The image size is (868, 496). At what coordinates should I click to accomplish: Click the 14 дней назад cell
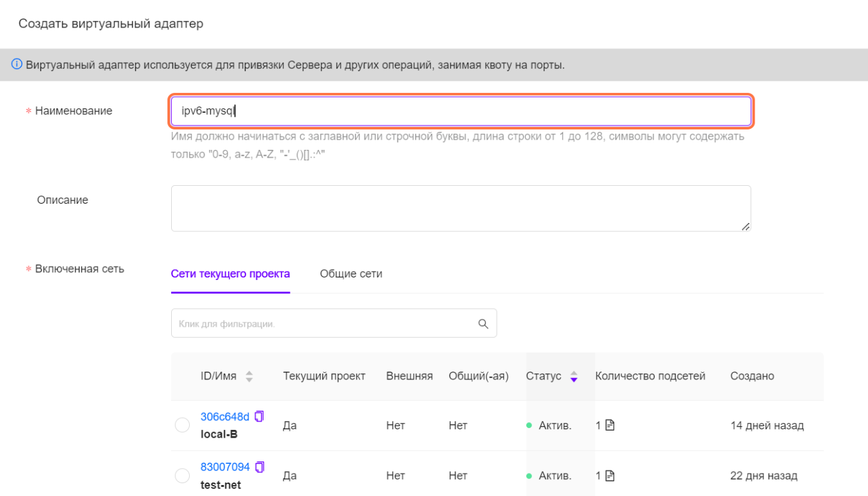pos(767,425)
